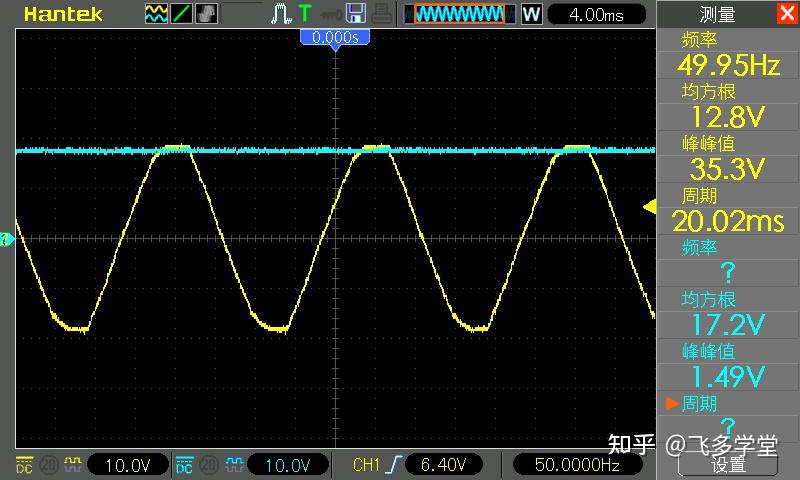Click the yellow CH1 DC coupling icon
The width and height of the screenshot is (800, 480).
[x=24, y=465]
